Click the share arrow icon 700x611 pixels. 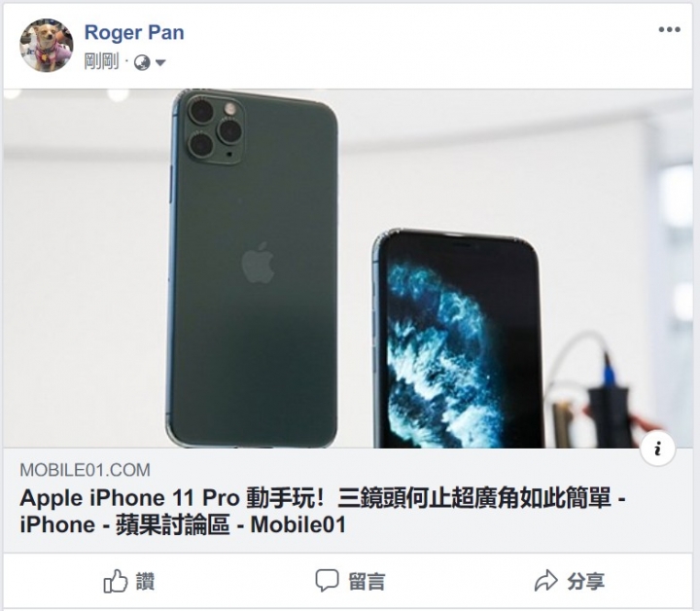point(546,581)
